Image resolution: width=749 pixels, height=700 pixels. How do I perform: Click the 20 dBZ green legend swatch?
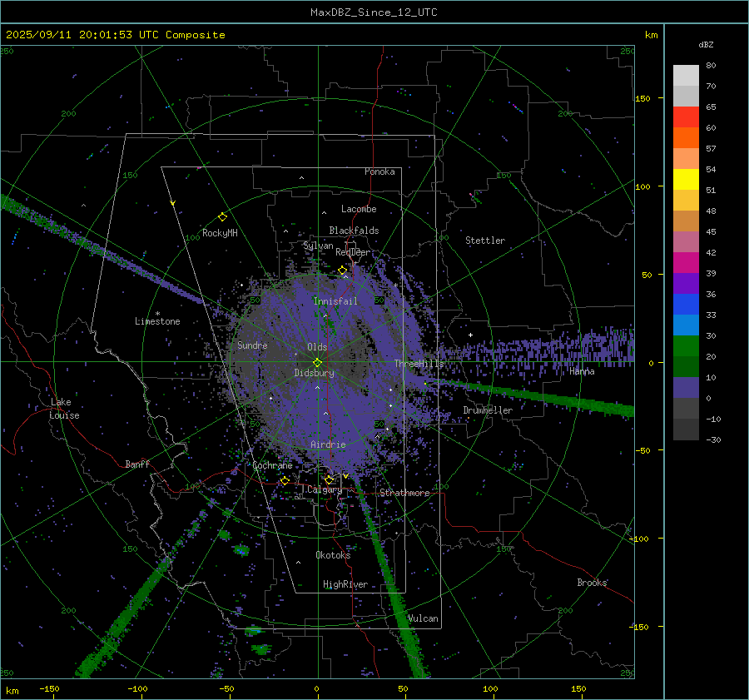[686, 345]
